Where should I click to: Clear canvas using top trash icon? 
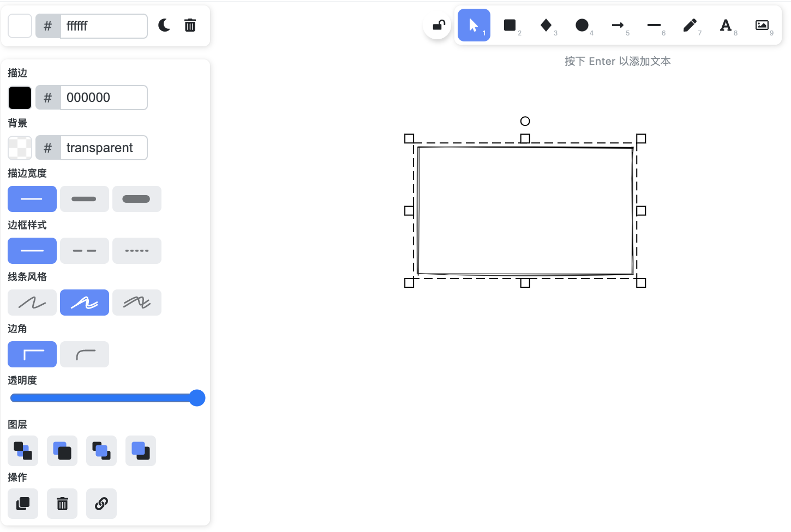(190, 25)
